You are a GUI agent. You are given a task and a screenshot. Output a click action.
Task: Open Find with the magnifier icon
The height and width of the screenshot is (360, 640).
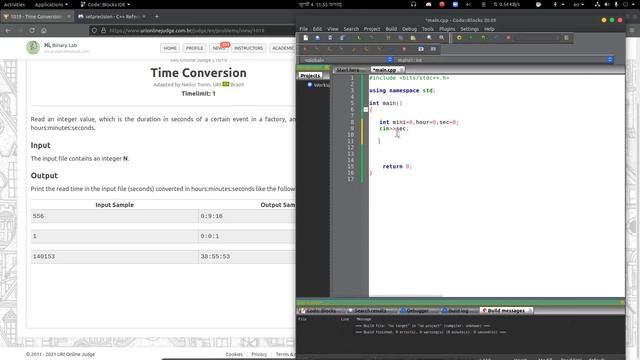(429, 38)
